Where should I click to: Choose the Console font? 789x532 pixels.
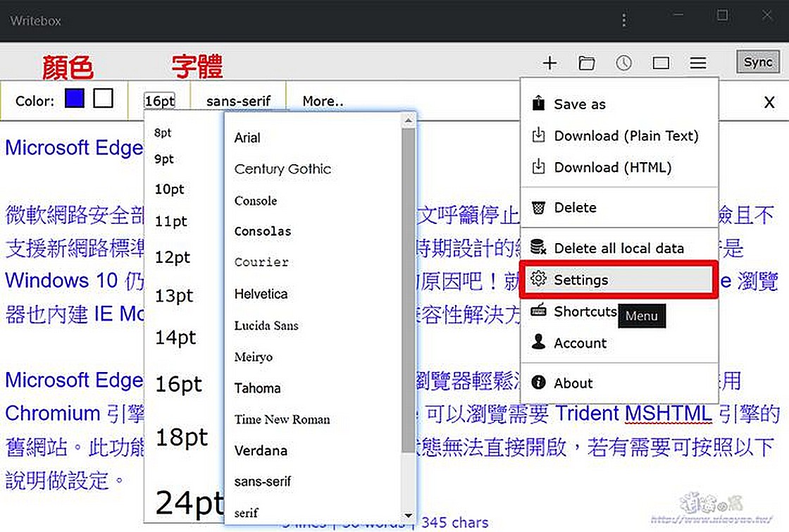click(256, 200)
